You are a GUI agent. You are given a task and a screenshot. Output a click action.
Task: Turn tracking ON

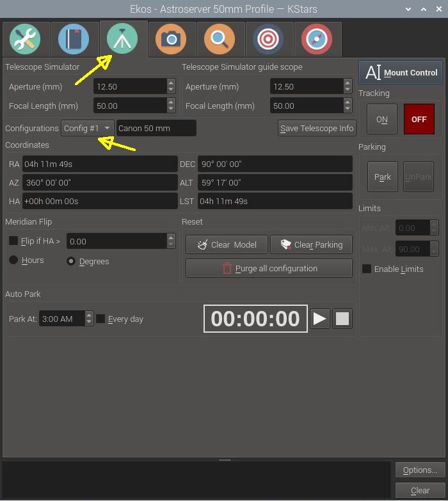382,119
